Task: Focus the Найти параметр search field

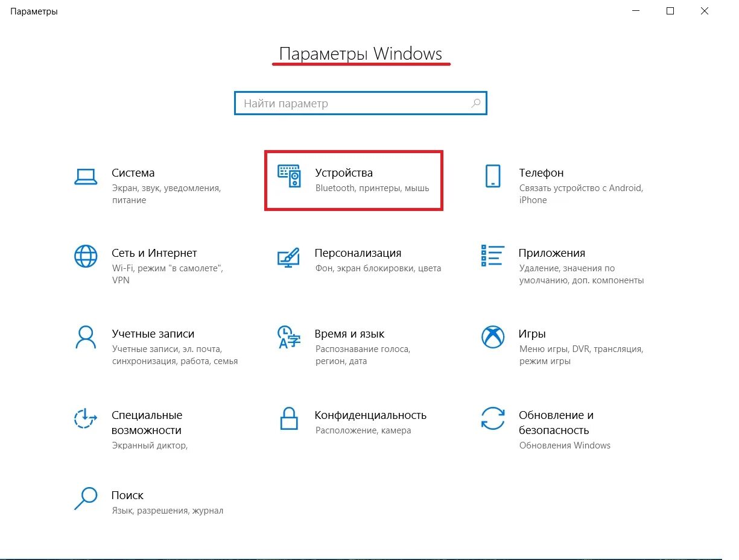Action: click(x=360, y=103)
